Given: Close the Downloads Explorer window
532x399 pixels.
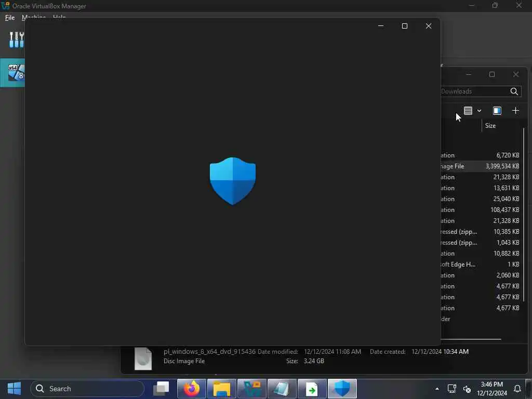Looking at the screenshot, I should tap(516, 74).
